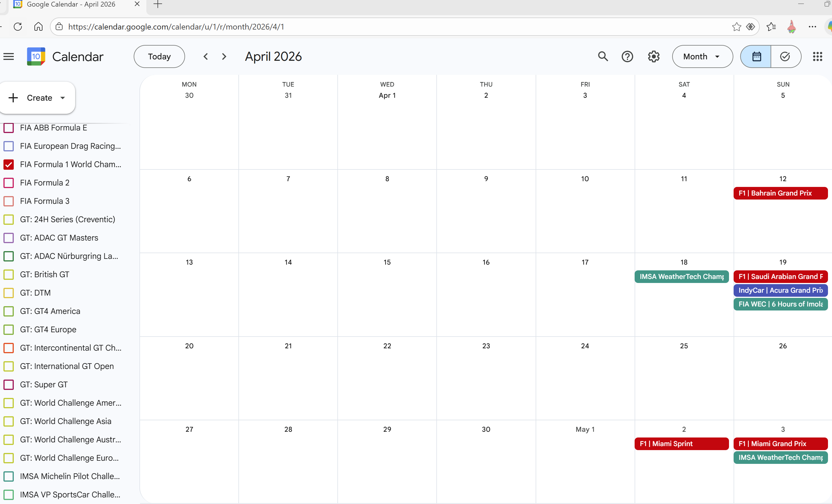Open the settings gear menu
This screenshot has width=832, height=504.
coord(653,56)
